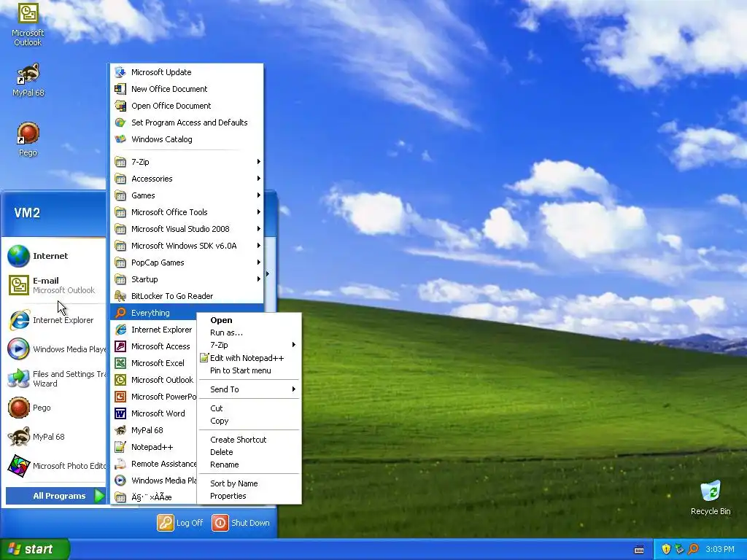Select Edit with Notepad++ in context menu
This screenshot has width=747, height=560.
click(x=249, y=357)
